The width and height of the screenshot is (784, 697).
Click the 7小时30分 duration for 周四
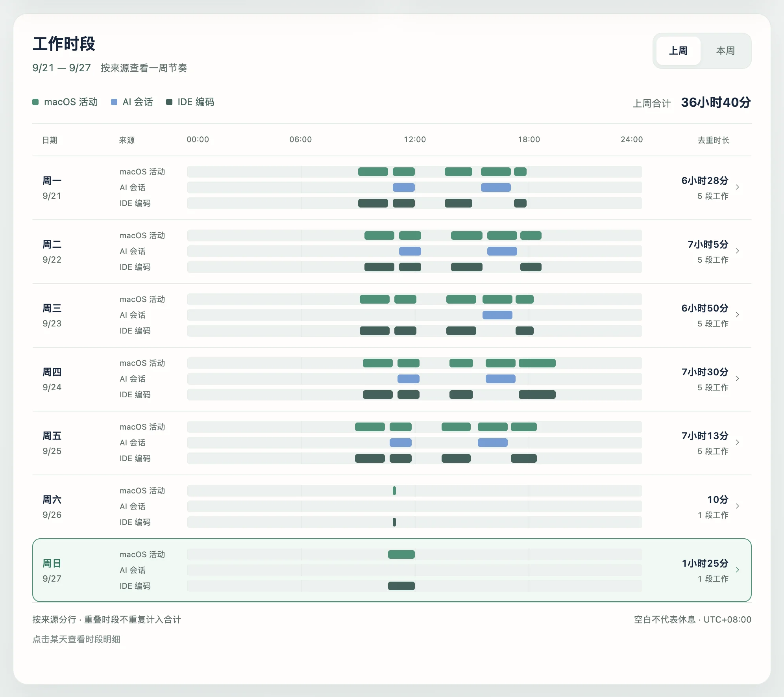[705, 372]
